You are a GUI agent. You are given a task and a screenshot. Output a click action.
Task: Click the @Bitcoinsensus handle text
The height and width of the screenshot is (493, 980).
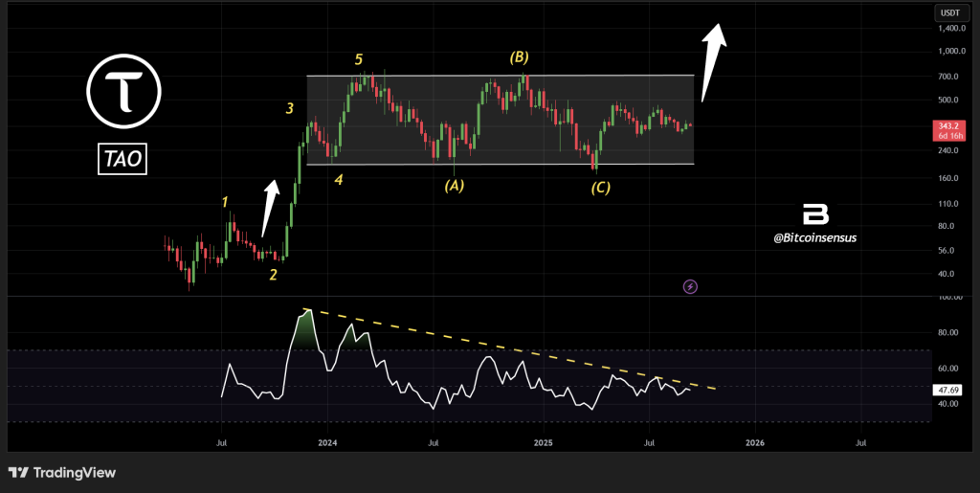coord(814,237)
